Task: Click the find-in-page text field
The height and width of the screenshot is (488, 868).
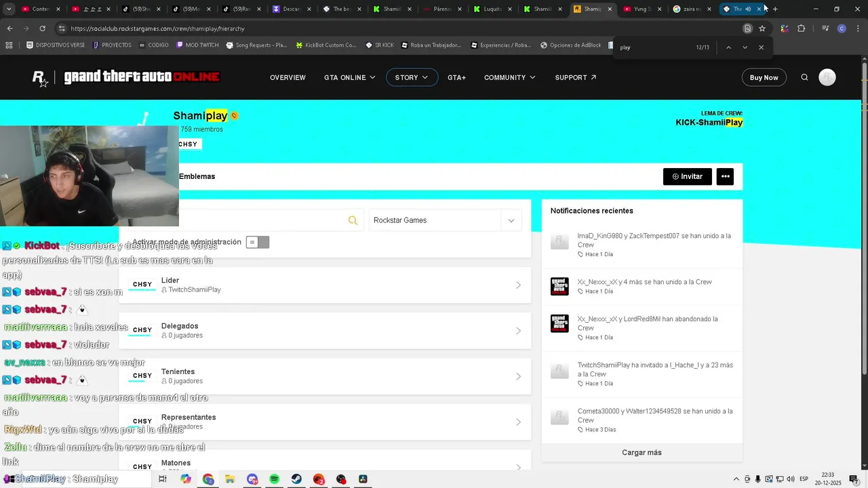Action: point(651,47)
